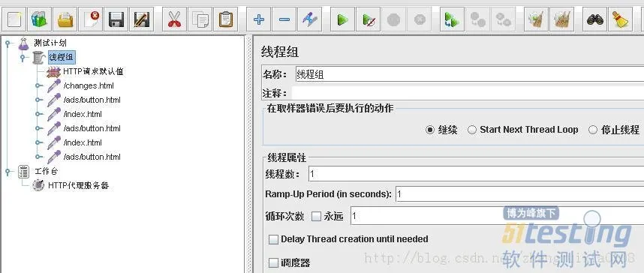644x273 pixels.
Task: Click the Remote Stop All icon
Action: click(477, 19)
